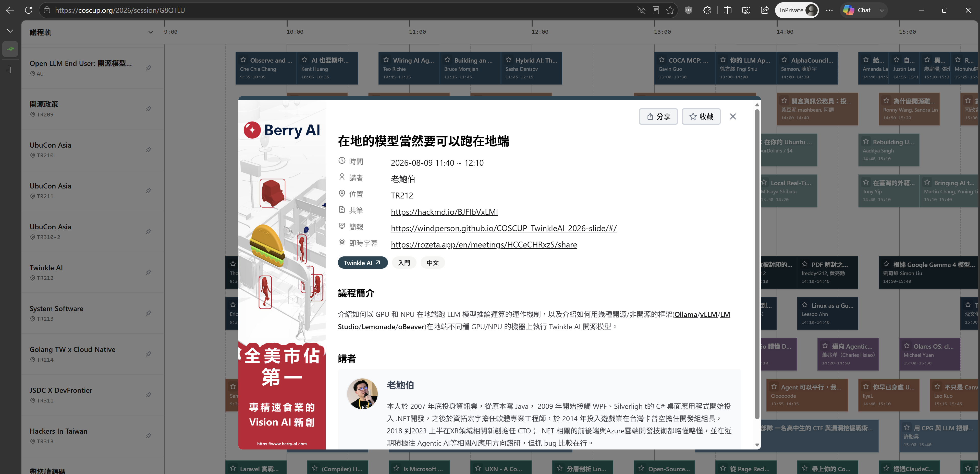This screenshot has width=980, height=474.
Task: Add this page to favorites star
Action: point(670,10)
